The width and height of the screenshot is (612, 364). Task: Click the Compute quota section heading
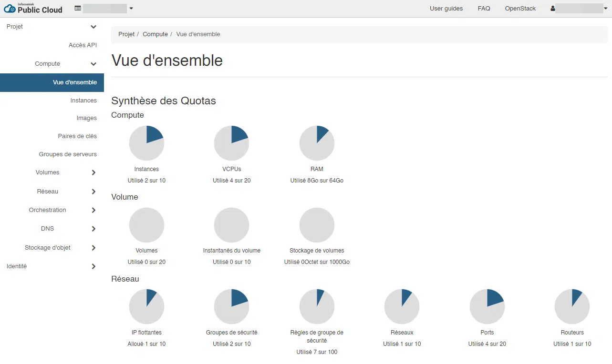[127, 115]
